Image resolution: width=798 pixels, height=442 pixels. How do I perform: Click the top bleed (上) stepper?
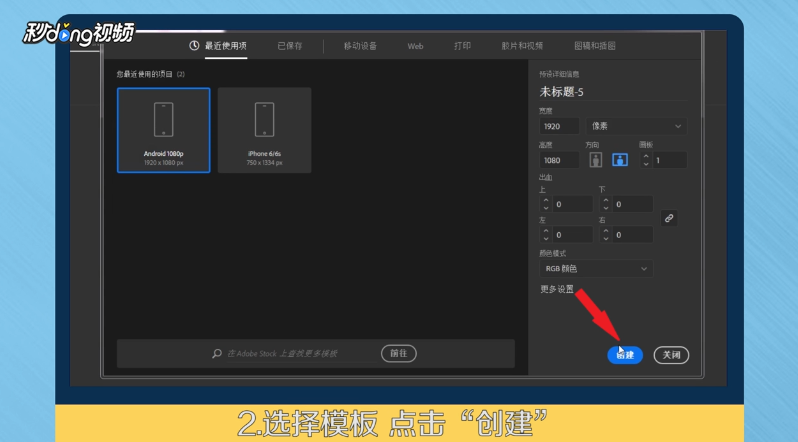546,204
